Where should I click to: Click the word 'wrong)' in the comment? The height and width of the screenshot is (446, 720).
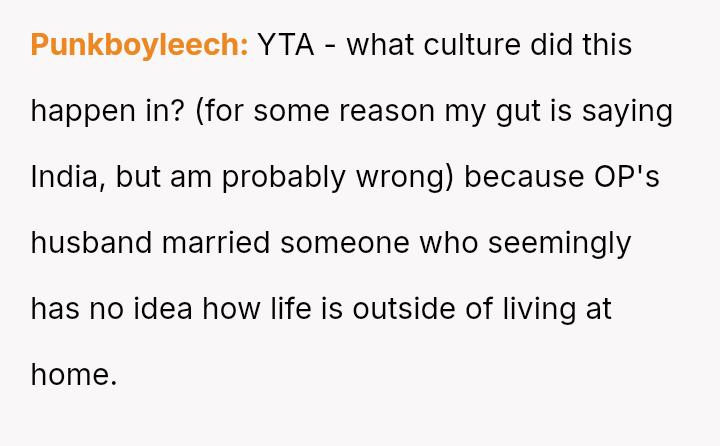click(405, 178)
